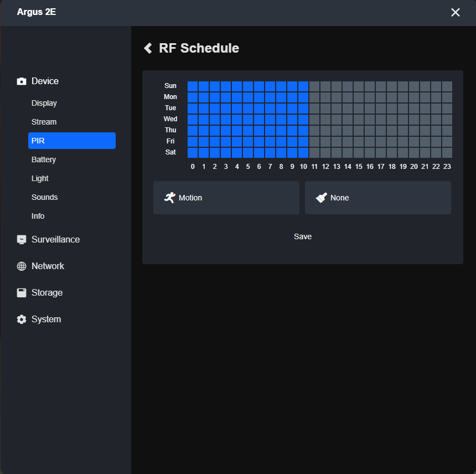Toggle the Wednesday hour 7 cell

point(270,120)
